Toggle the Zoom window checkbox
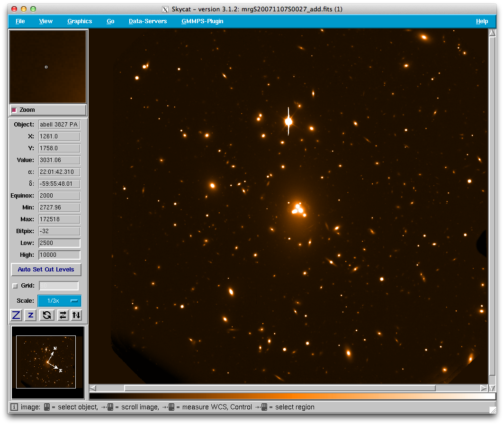 coord(14,110)
